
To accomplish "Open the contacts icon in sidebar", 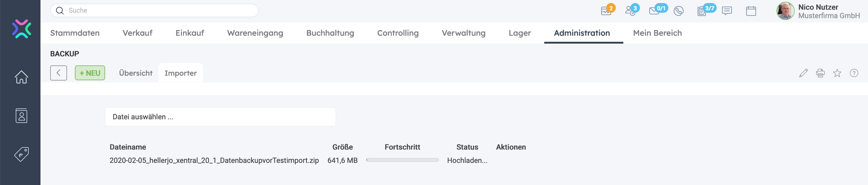I will [x=21, y=116].
